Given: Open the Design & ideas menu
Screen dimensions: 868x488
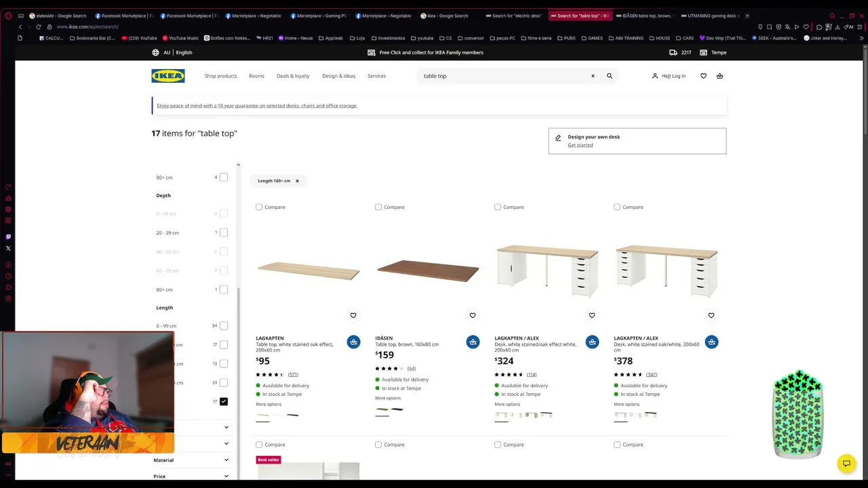Looking at the screenshot, I should 339,76.
